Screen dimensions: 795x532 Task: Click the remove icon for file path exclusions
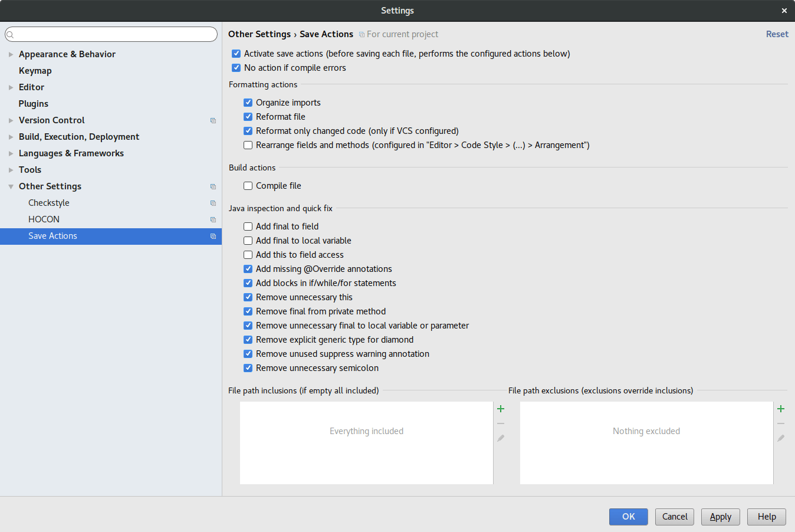coord(781,423)
